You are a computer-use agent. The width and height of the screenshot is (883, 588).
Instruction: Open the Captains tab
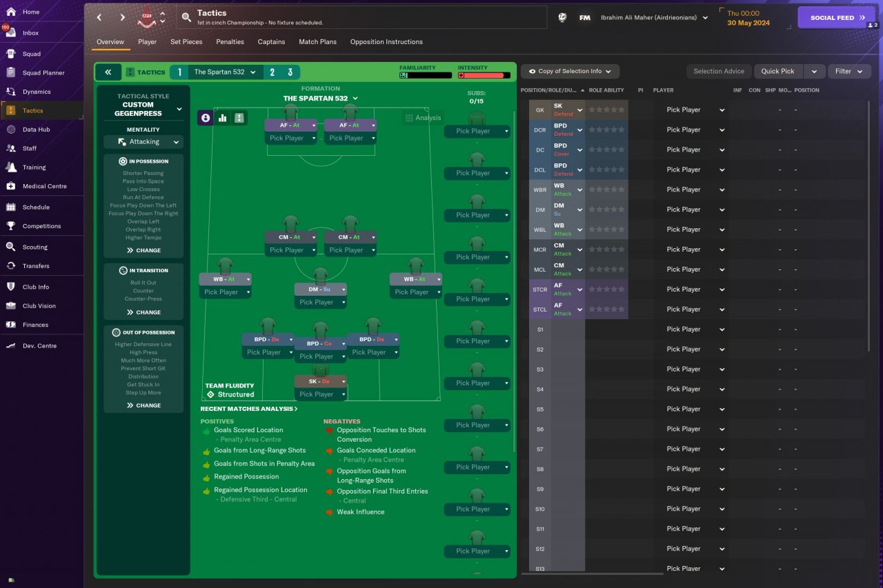coord(271,42)
